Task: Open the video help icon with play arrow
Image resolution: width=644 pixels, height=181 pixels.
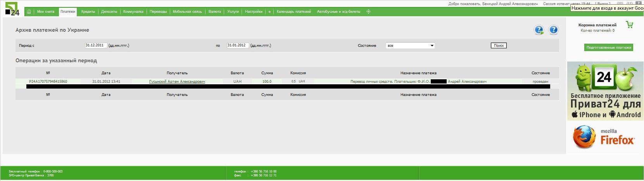Action: pyautogui.click(x=539, y=30)
